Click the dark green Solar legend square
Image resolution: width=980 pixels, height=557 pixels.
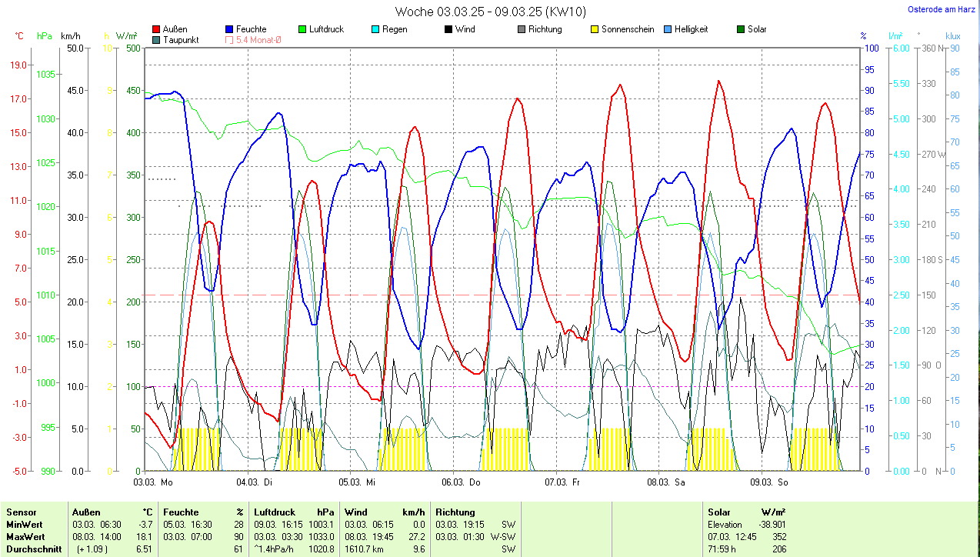(741, 29)
